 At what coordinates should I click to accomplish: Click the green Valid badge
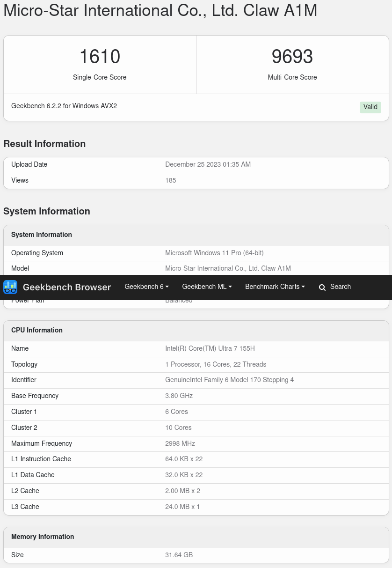(x=370, y=107)
